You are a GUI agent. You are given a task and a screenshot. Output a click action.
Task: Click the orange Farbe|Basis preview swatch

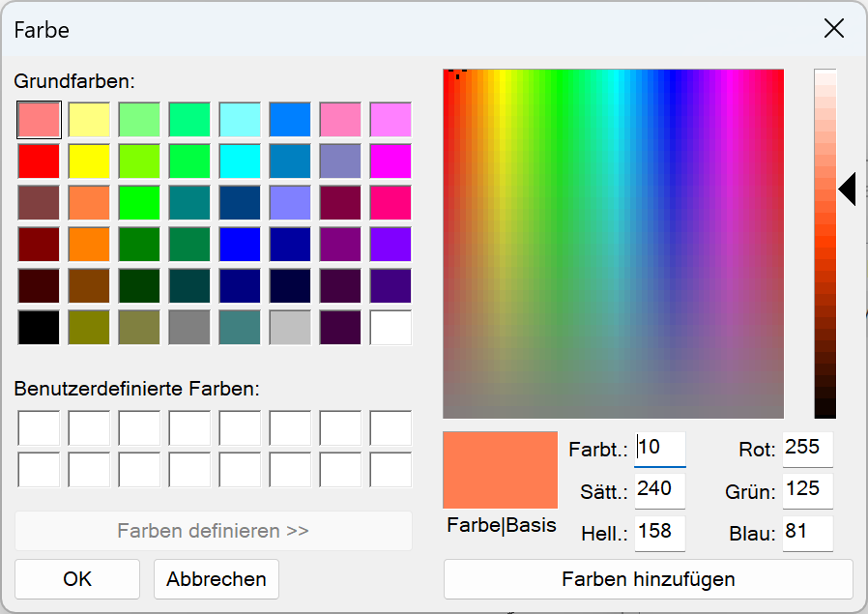coord(500,469)
